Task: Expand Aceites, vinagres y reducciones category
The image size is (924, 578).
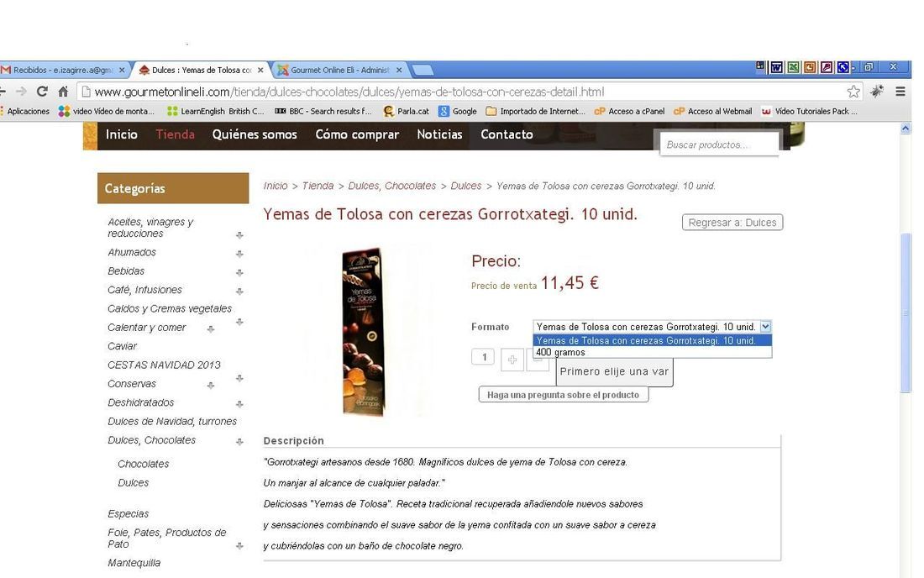Action: (x=239, y=235)
